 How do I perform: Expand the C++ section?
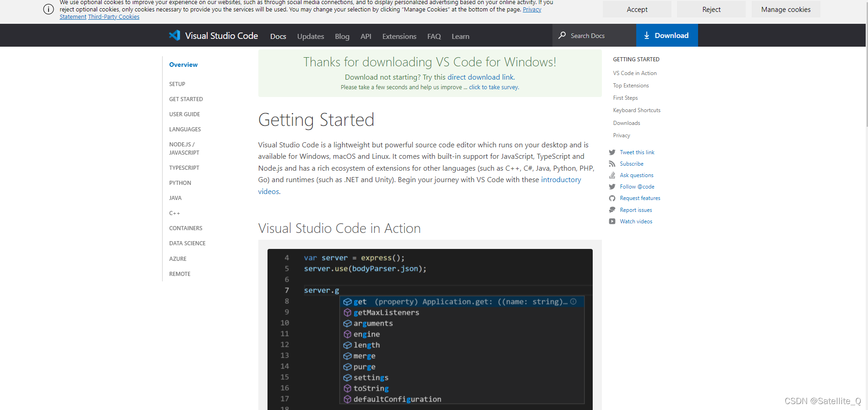[175, 213]
